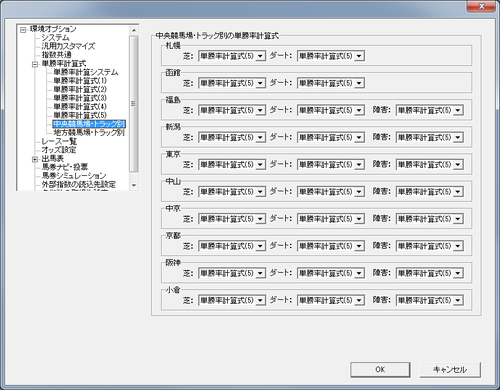Select 外部指数の読込先設定 tree item
500x390 pixels.
click(79, 185)
